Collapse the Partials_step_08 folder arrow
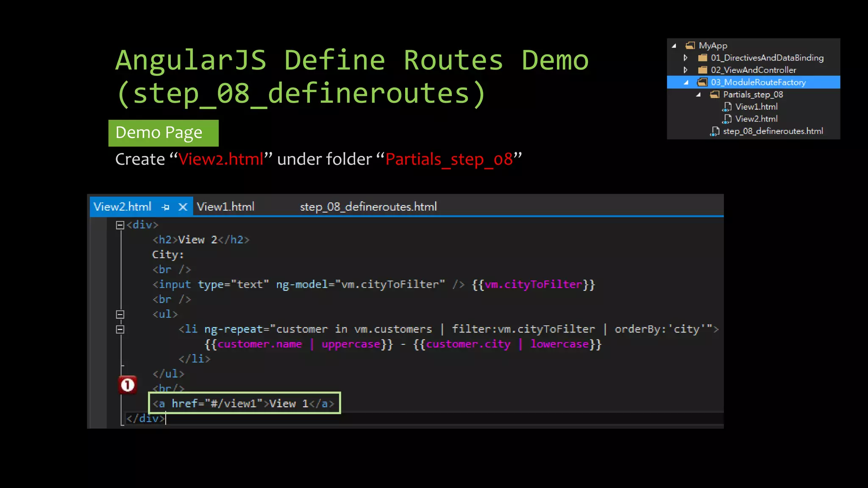 coord(698,94)
